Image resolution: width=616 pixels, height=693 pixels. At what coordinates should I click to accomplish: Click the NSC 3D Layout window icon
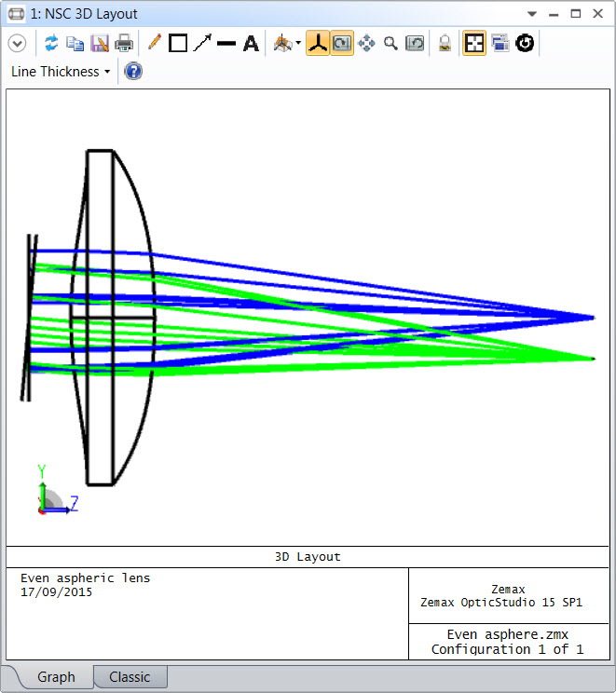(x=17, y=14)
